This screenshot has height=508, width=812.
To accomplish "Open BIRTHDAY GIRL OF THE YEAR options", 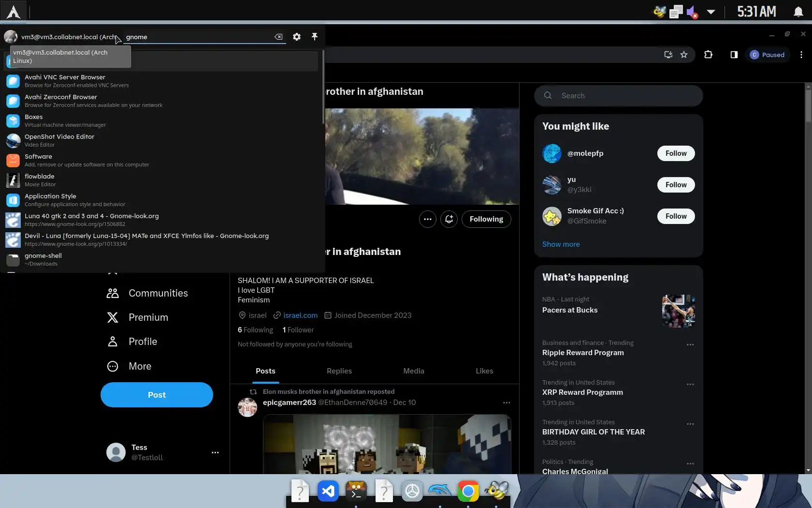I will [690, 424].
